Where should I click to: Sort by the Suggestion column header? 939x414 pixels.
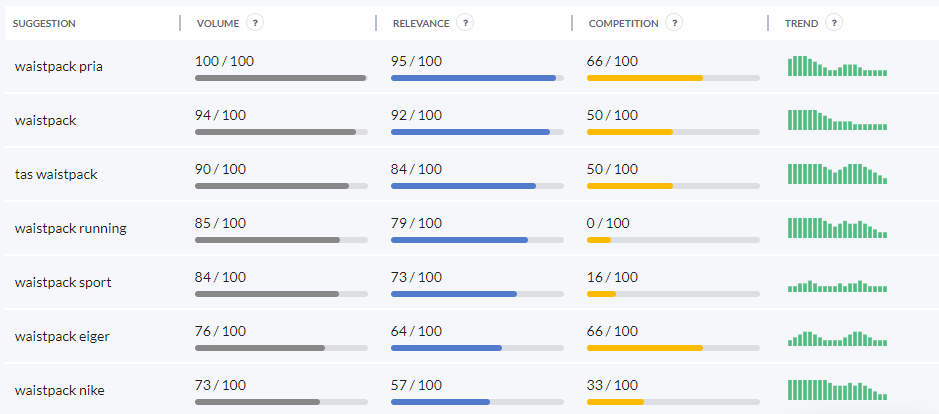[44, 23]
